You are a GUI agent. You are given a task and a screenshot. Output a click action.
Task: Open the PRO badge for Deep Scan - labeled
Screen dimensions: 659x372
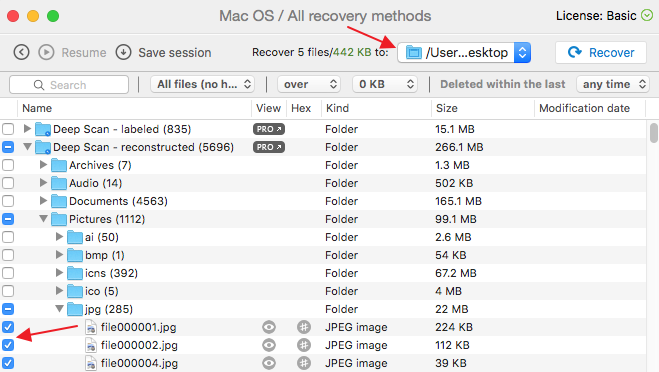[269, 129]
